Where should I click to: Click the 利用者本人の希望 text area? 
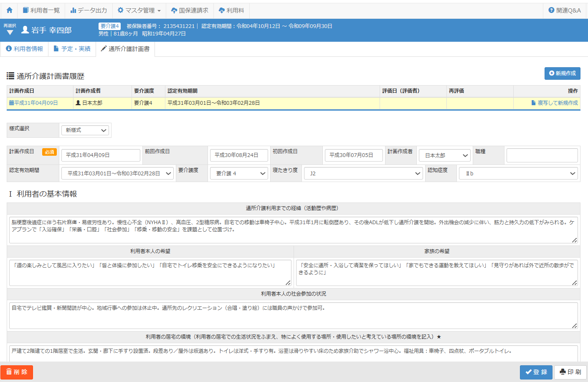[150, 272]
